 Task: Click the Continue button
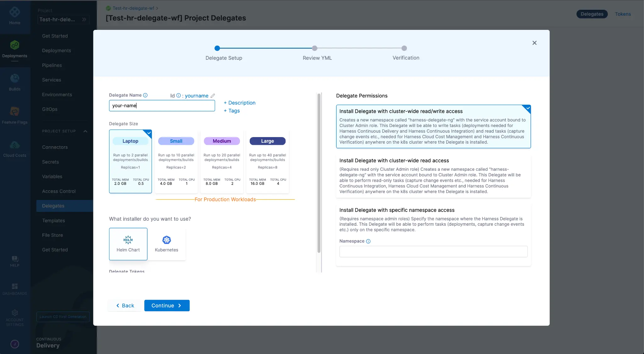(x=167, y=305)
